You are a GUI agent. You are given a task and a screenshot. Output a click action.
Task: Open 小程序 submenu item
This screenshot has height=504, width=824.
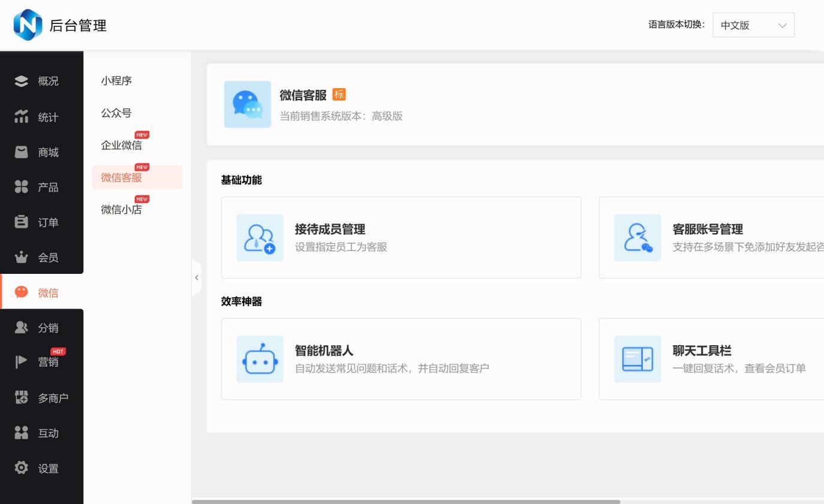click(x=116, y=81)
